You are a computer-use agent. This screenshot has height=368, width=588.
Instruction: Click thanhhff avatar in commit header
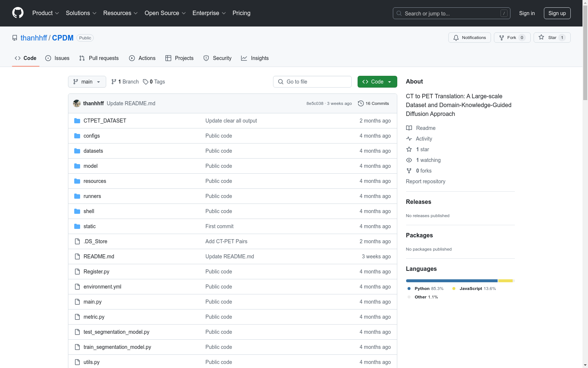click(x=77, y=103)
